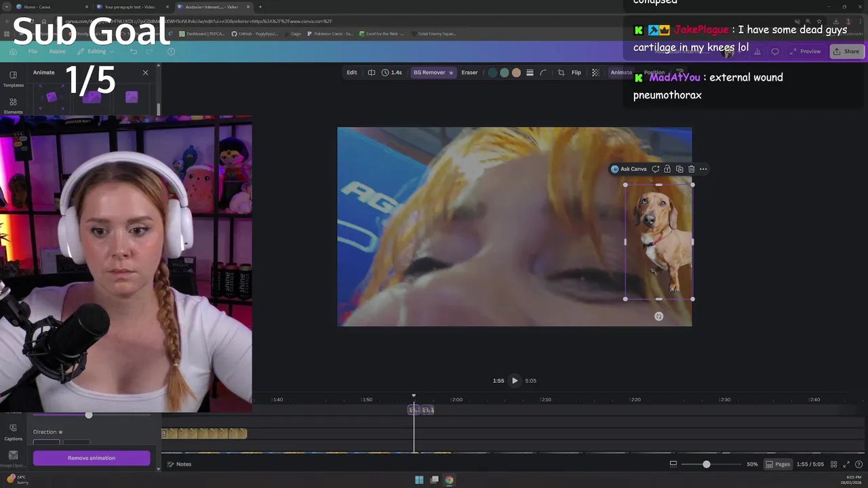Image resolution: width=868 pixels, height=488 pixels.
Task: Click the Canva home icon
Action: (x=13, y=52)
